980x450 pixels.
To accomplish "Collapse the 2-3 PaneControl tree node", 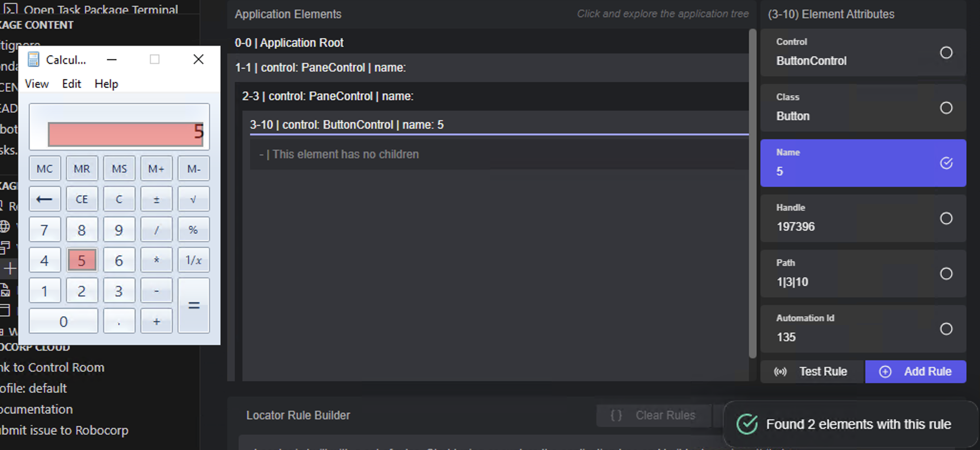I will click(x=495, y=96).
